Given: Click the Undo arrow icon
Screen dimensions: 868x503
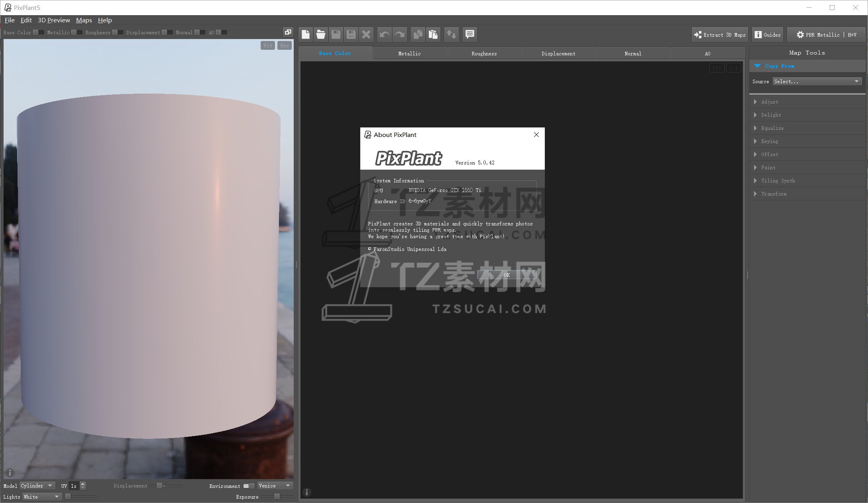Looking at the screenshot, I should click(385, 35).
